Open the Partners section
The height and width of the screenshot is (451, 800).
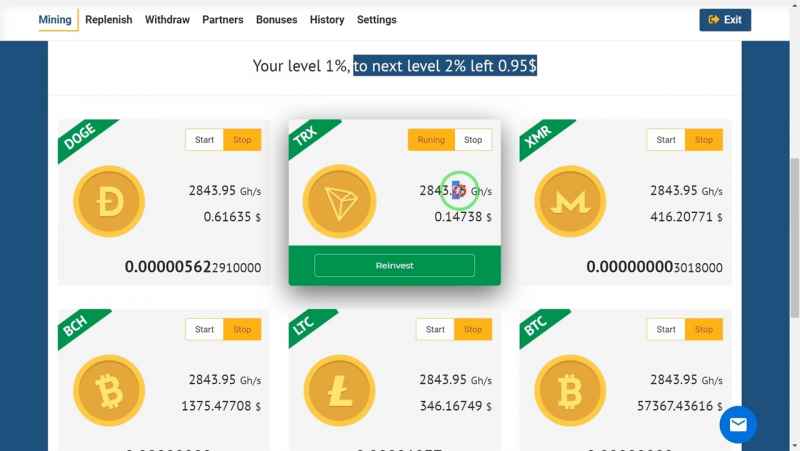(223, 20)
